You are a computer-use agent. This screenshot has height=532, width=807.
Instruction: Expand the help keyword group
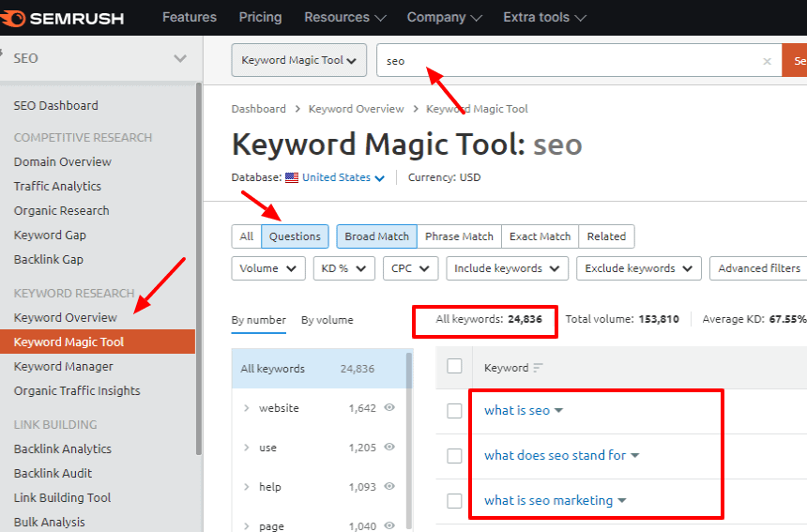247,487
